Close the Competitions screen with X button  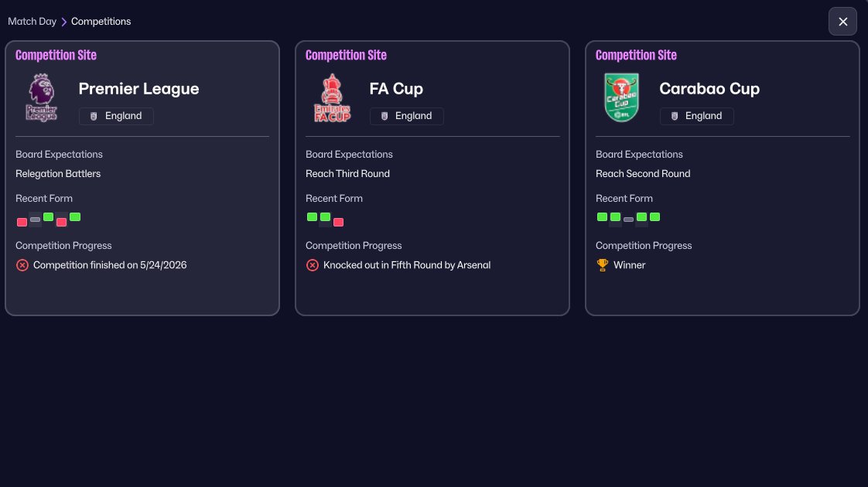point(842,22)
